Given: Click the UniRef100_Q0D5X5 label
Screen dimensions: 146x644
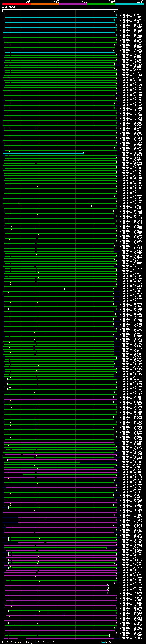Looking at the screenshot, I should point(131,203).
